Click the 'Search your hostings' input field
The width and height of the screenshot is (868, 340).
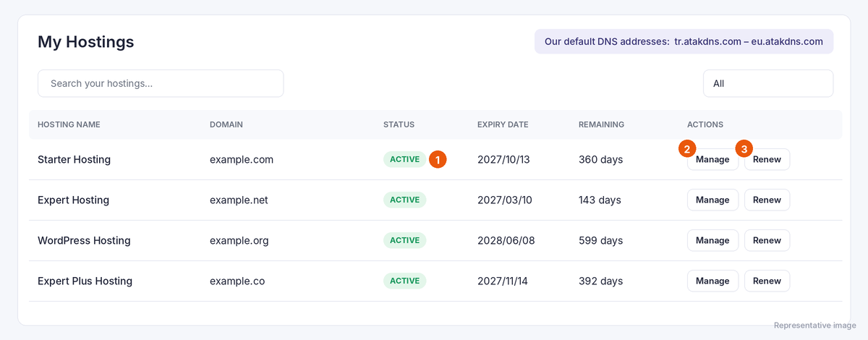pos(161,83)
